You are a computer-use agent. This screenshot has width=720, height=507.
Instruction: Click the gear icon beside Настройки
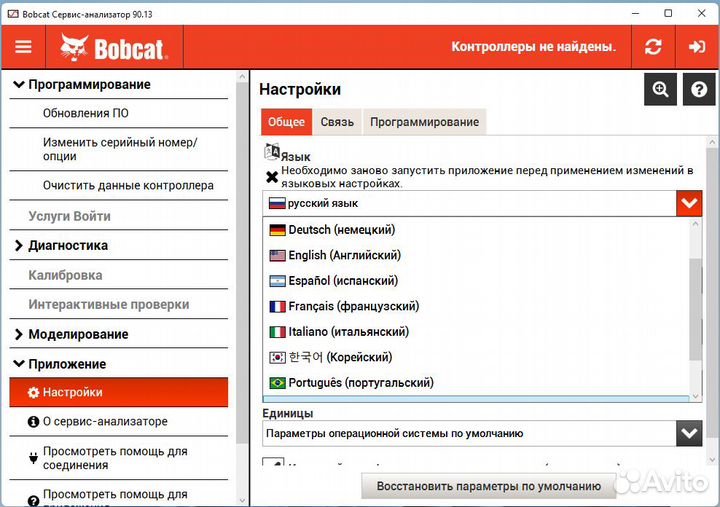(33, 393)
